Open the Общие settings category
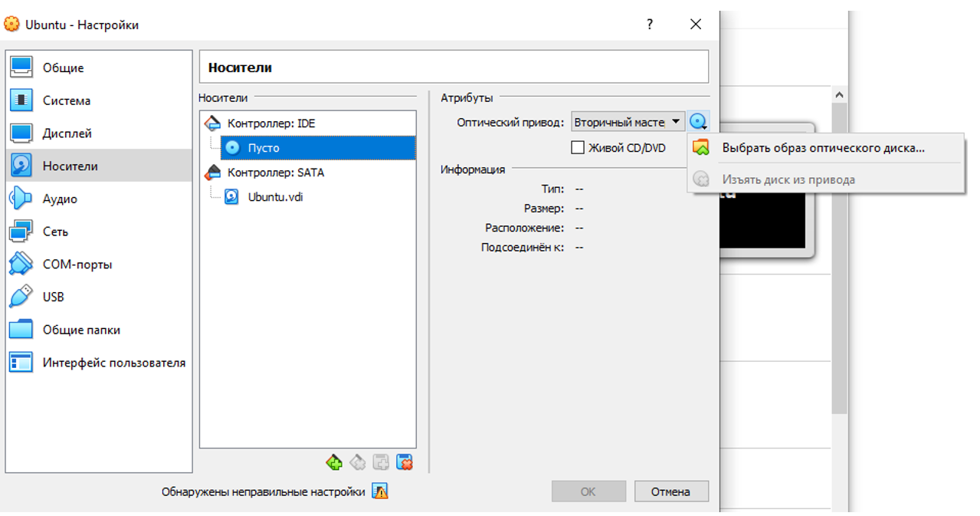The image size is (980, 516). [98, 67]
